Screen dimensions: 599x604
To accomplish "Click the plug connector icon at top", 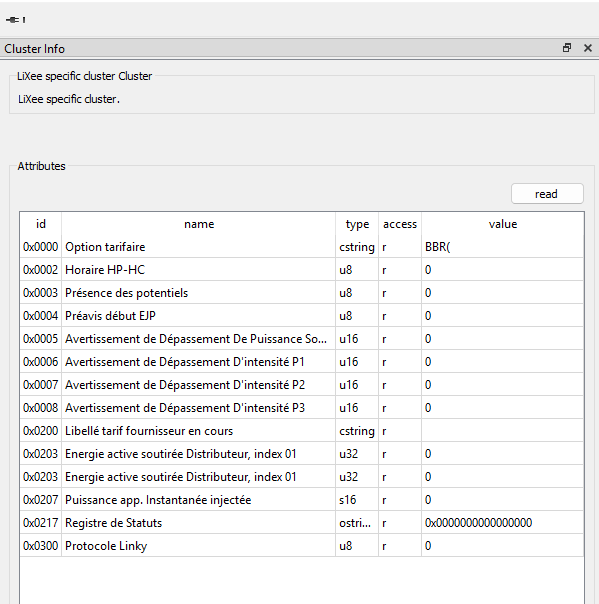I will (x=15, y=20).
